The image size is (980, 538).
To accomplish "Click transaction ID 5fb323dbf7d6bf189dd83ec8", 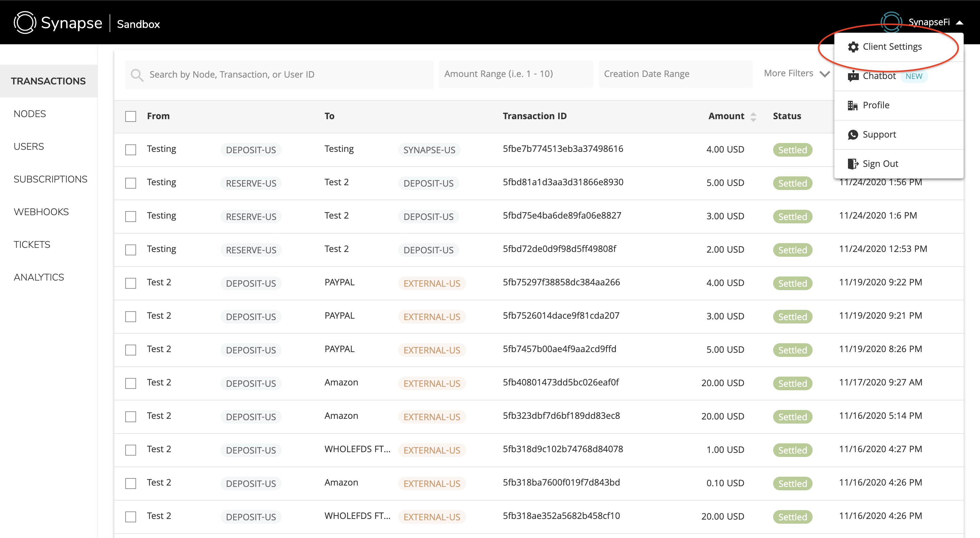I will 561,416.
